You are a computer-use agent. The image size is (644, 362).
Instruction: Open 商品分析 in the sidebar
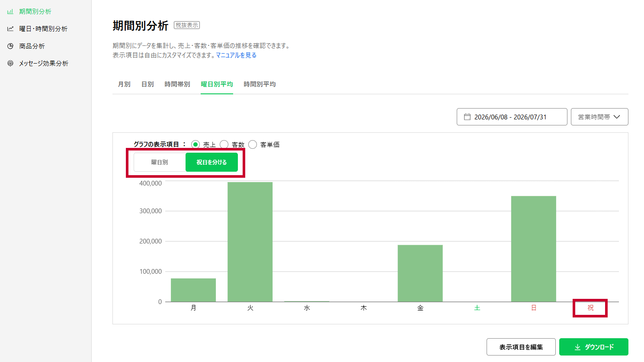coord(32,46)
